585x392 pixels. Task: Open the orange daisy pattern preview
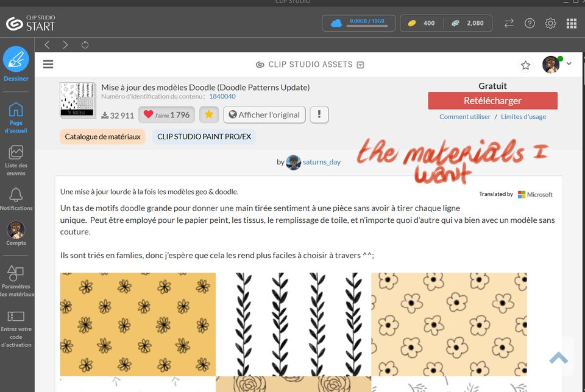pos(138,324)
